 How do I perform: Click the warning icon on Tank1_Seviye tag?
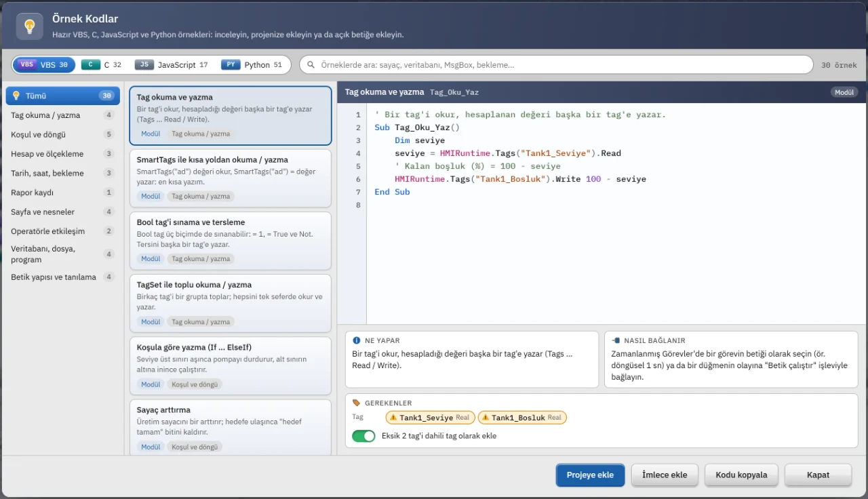tap(393, 418)
